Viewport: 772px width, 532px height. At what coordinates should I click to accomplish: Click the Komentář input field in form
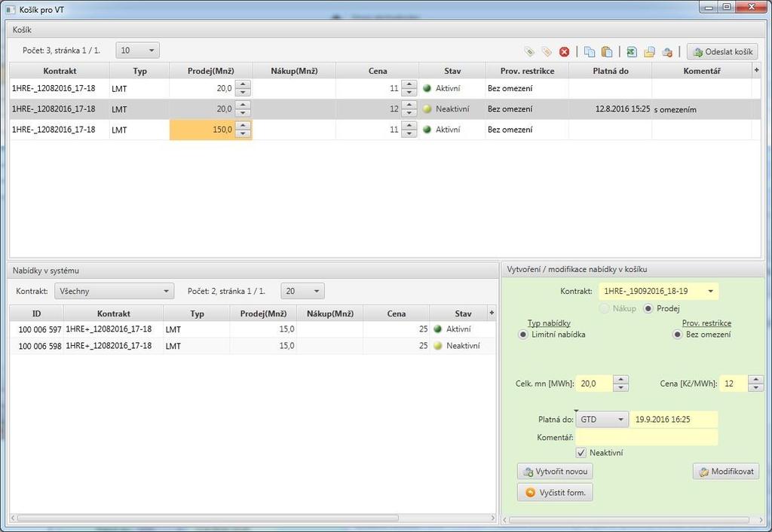(646, 438)
